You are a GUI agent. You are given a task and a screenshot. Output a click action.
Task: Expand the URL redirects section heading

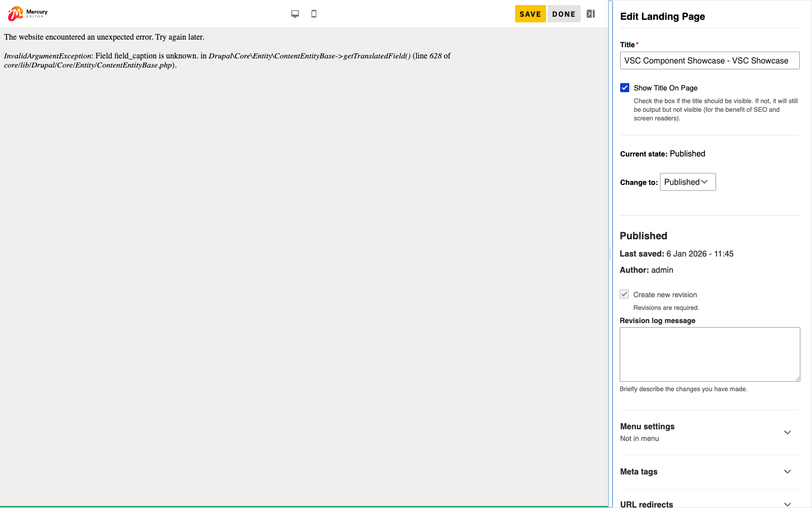[x=646, y=504]
